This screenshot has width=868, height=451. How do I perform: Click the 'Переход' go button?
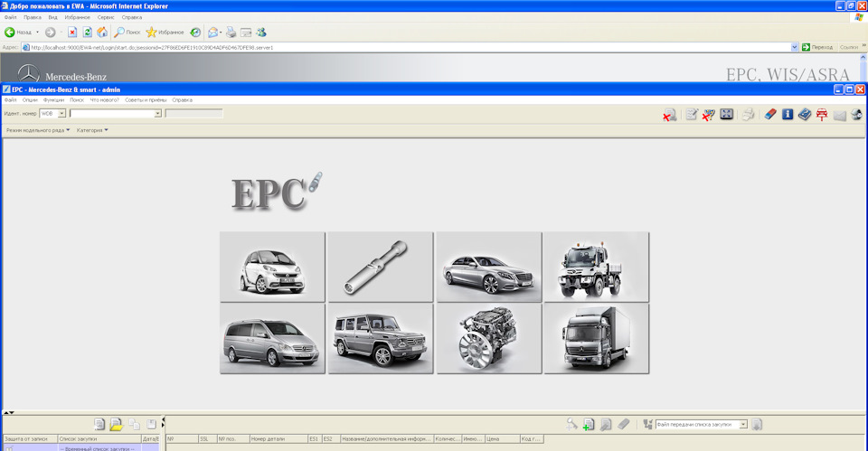click(817, 48)
